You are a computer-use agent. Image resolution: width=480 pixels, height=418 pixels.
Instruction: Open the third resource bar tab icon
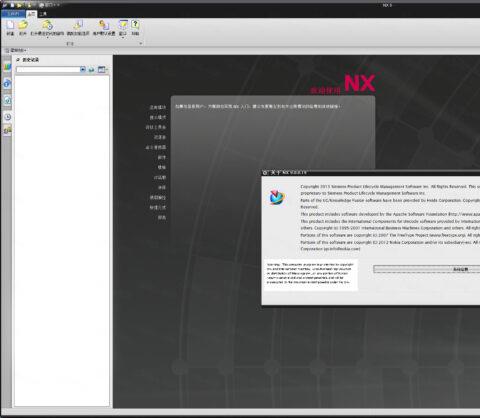7,100
